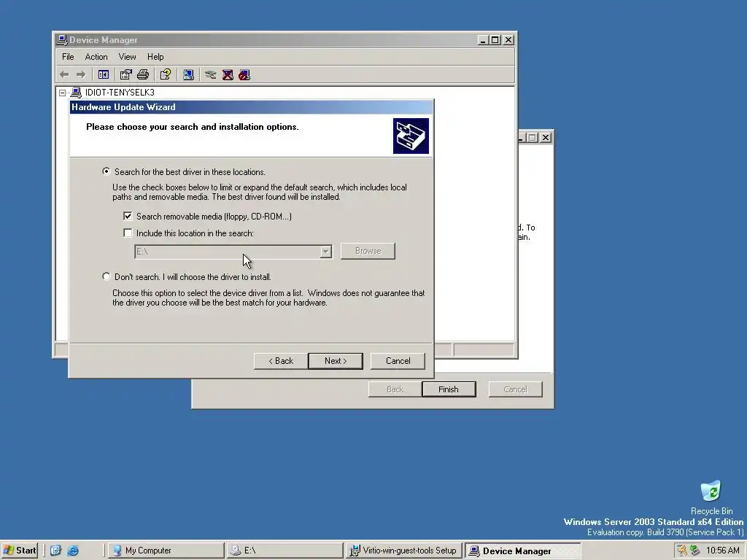Click the Forward arrow in Device Manager toolbar
The image size is (747, 560).
81,75
